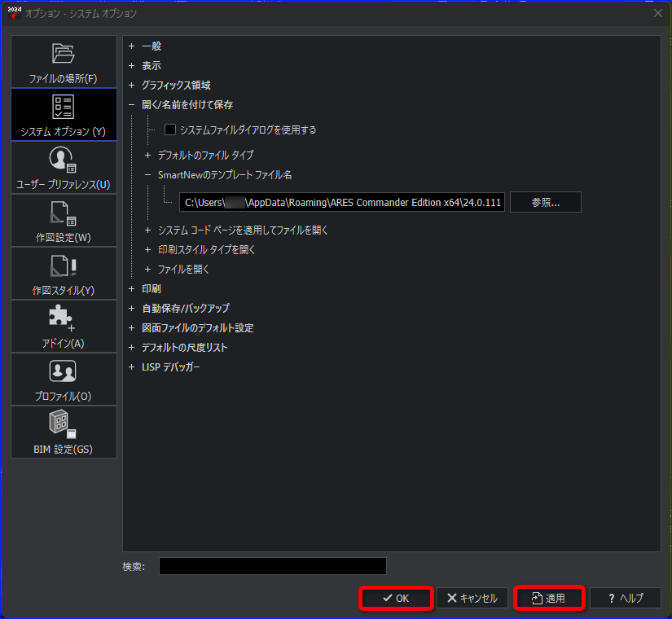
Task: Expand 自動保存/バックアップ section
Action: pos(132,308)
